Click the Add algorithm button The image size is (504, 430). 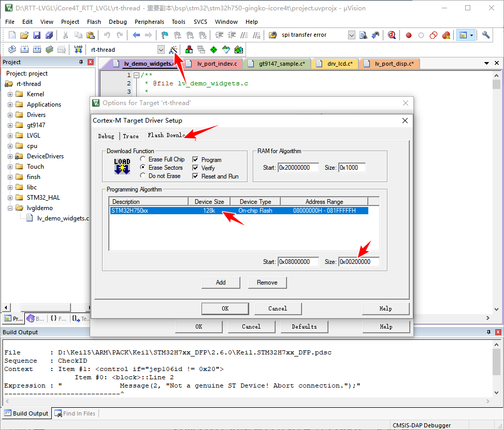(221, 283)
